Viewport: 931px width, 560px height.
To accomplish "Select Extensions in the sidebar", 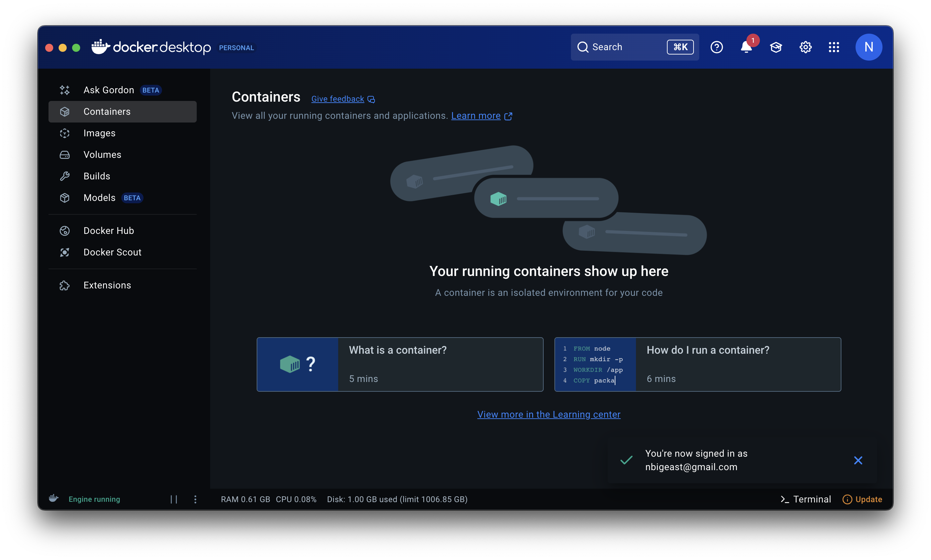I will tap(122, 285).
